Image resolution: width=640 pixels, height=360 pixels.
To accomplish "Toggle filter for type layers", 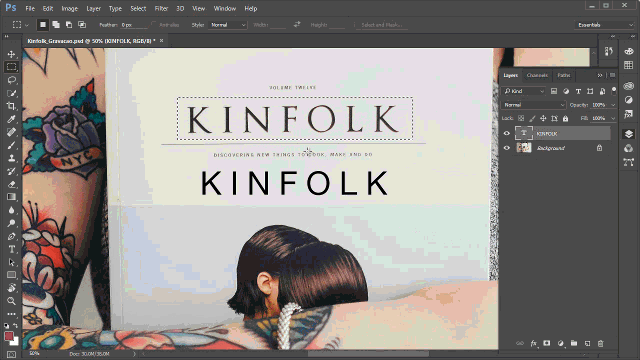I will click(578, 91).
